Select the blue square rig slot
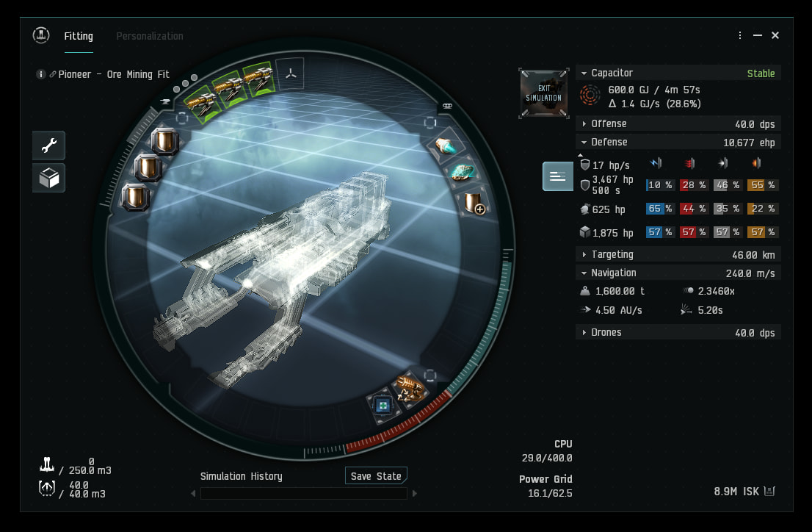The height and width of the screenshot is (532, 812). click(x=383, y=405)
